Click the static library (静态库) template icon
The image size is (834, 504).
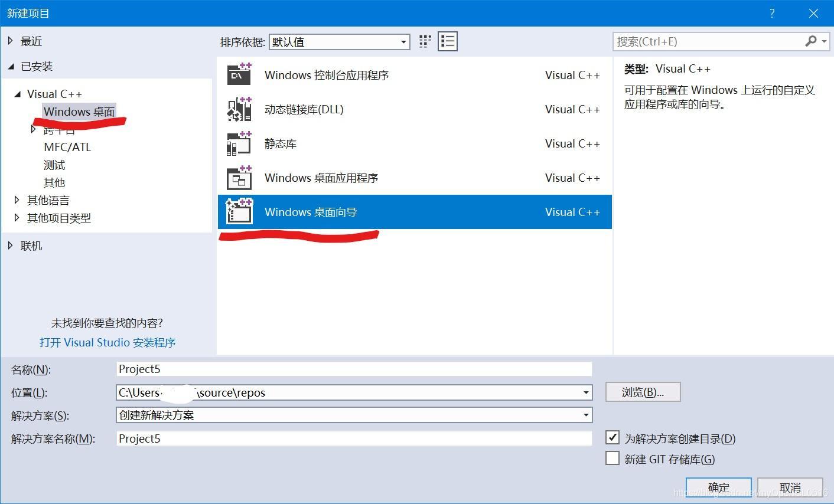pyautogui.click(x=239, y=143)
